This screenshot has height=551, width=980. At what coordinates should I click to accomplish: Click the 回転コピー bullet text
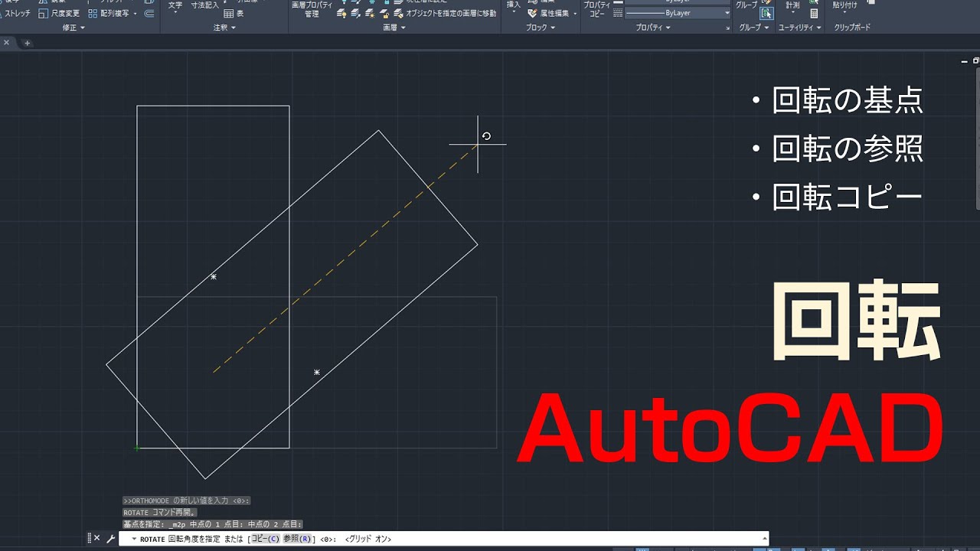point(847,198)
